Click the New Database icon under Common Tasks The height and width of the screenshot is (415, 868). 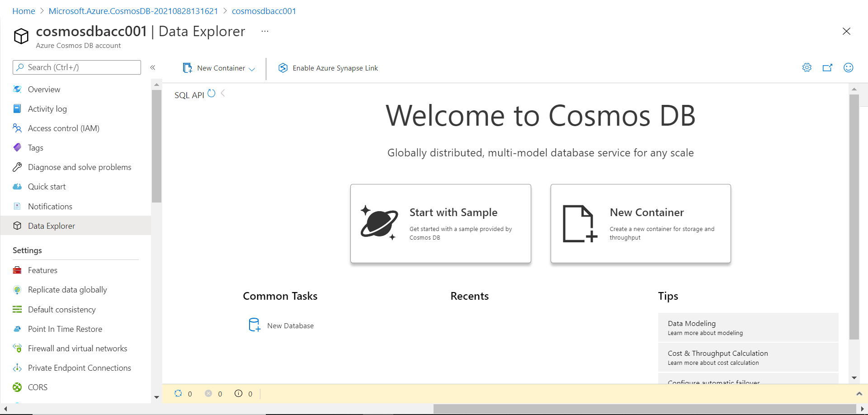tap(255, 325)
